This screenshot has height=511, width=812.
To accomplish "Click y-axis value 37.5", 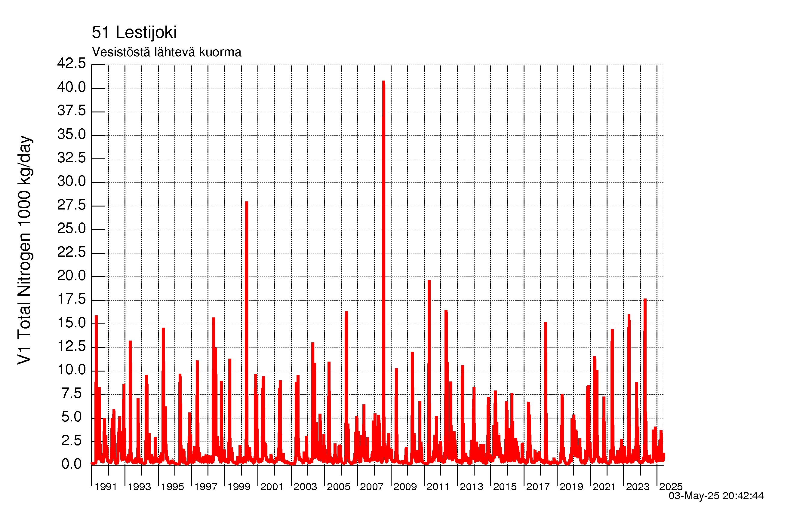I will 72,111.
